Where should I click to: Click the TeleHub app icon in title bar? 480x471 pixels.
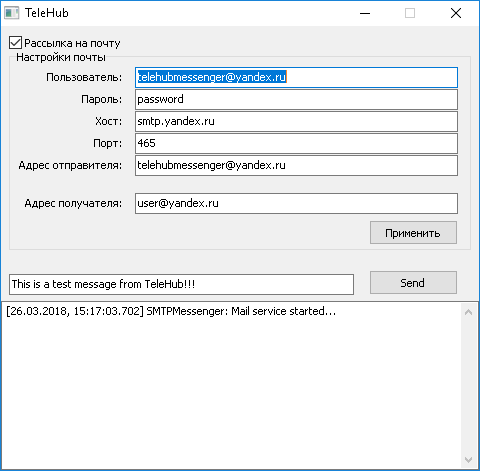pyautogui.click(x=12, y=13)
